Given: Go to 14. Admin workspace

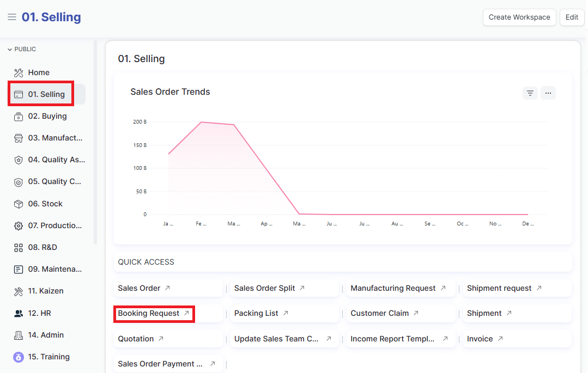Looking at the screenshot, I should pyautogui.click(x=46, y=335).
